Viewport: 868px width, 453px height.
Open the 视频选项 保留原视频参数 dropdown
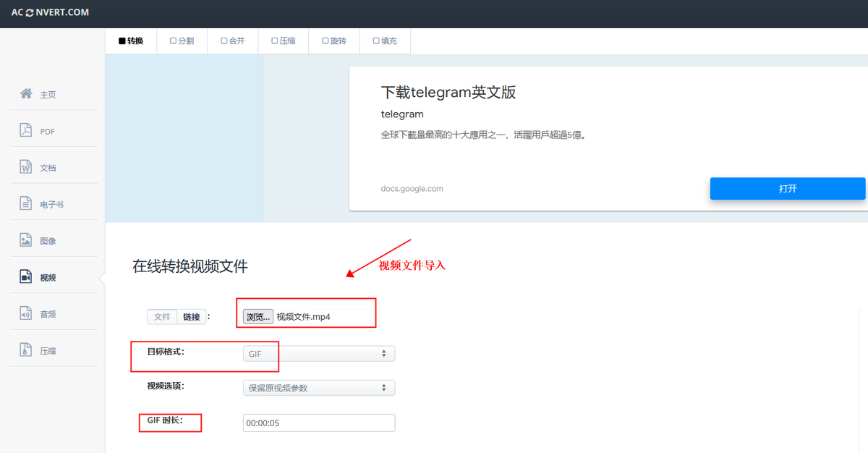point(319,388)
